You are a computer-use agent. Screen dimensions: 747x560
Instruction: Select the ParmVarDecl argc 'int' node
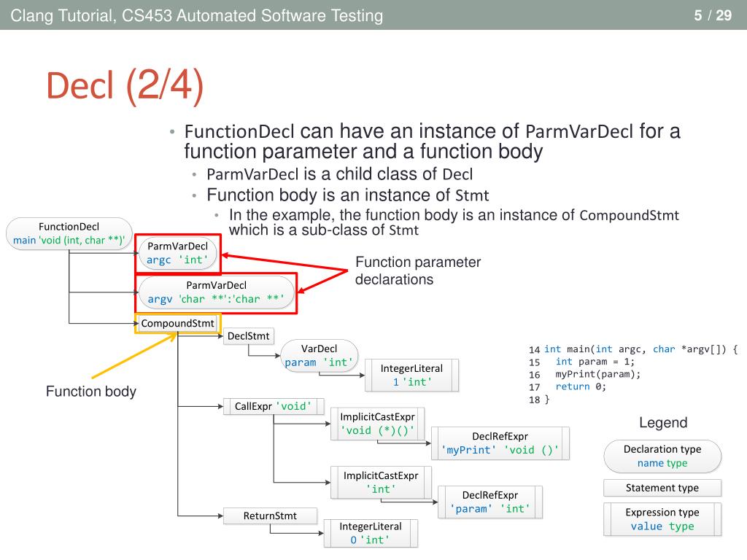click(177, 253)
